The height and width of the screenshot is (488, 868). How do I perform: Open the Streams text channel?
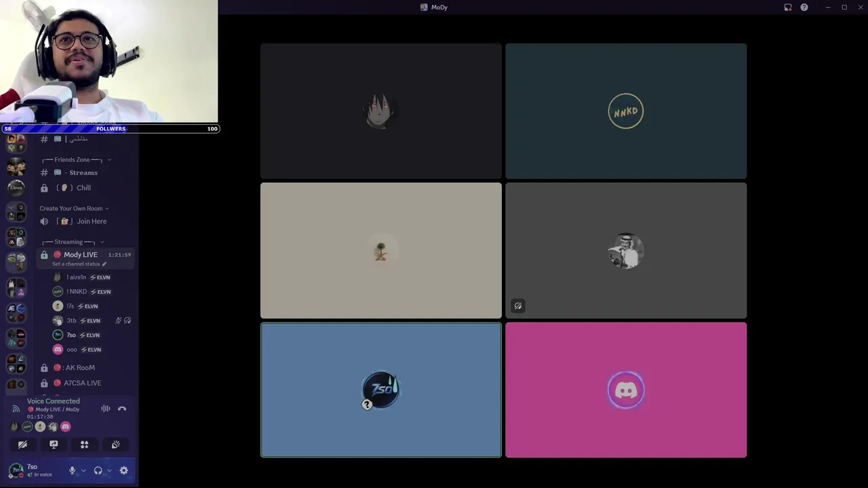point(87,173)
